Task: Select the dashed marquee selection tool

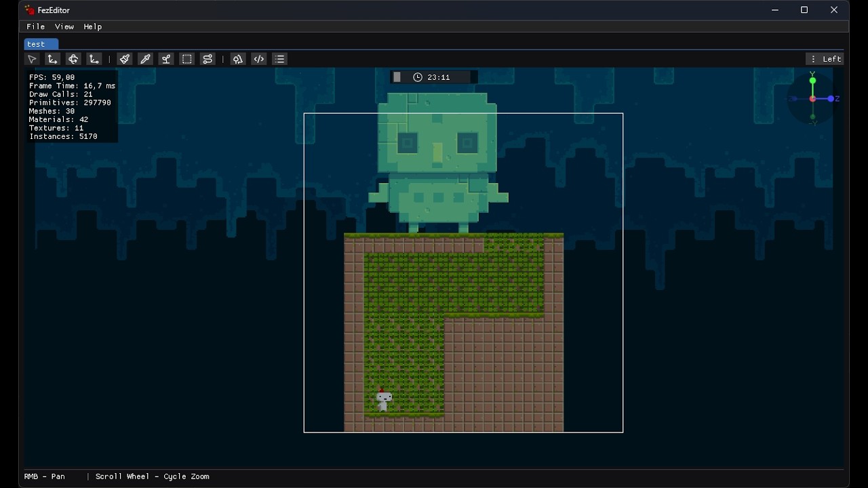Action: tap(187, 59)
